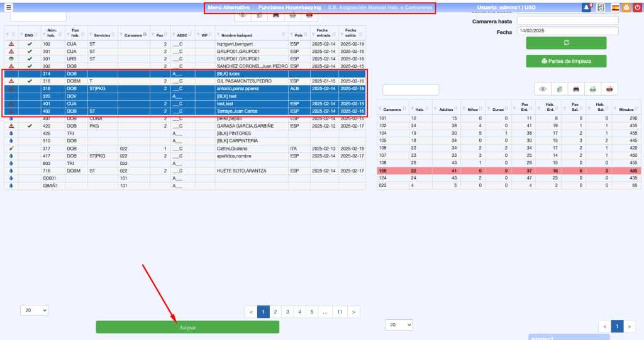This screenshot has width=644, height=340.
Task: Open Funciones Housekeeping breadcrumb
Action: (289, 8)
